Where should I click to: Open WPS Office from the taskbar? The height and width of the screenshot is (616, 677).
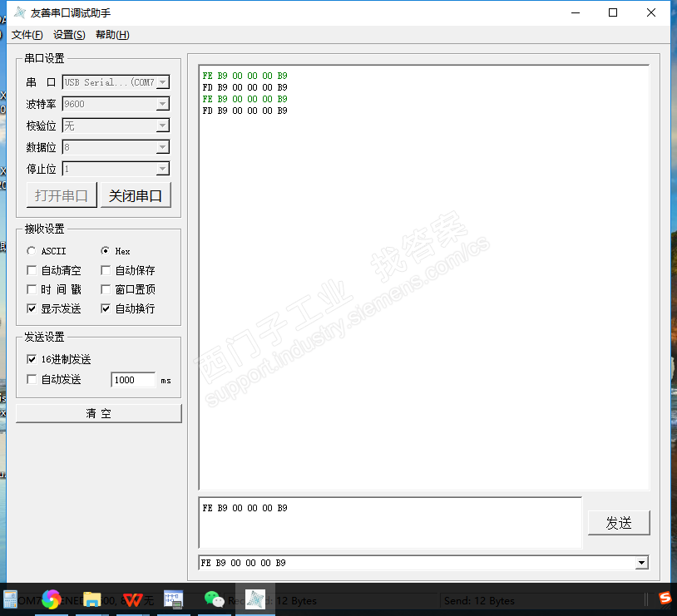[132, 599]
